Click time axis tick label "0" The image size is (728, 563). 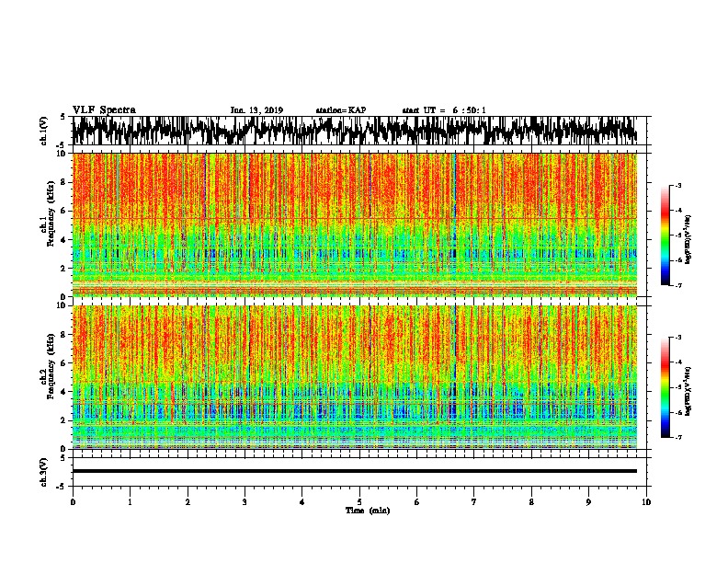(x=73, y=502)
